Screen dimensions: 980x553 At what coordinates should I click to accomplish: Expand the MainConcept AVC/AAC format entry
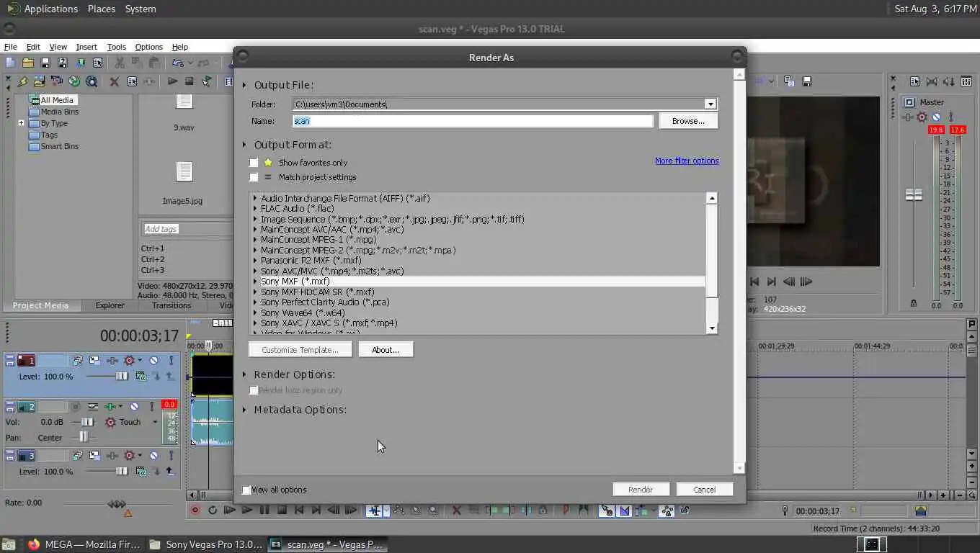[x=254, y=230]
